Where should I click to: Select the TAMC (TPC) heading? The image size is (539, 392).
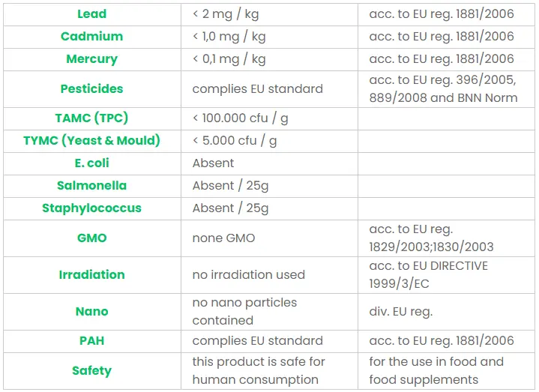coord(91,118)
